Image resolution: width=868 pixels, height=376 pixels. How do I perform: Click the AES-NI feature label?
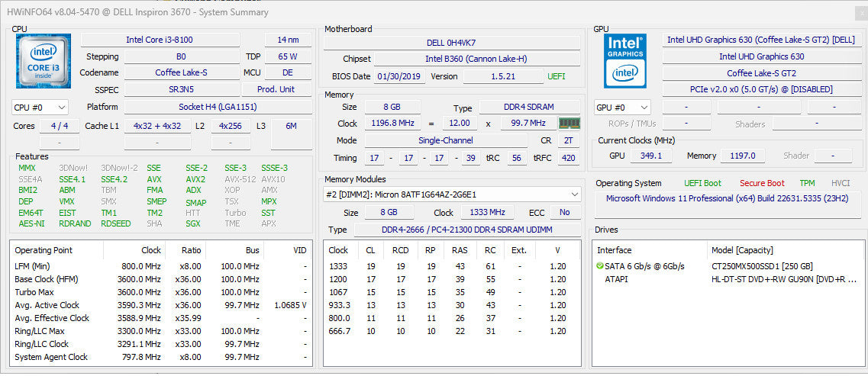(x=31, y=224)
